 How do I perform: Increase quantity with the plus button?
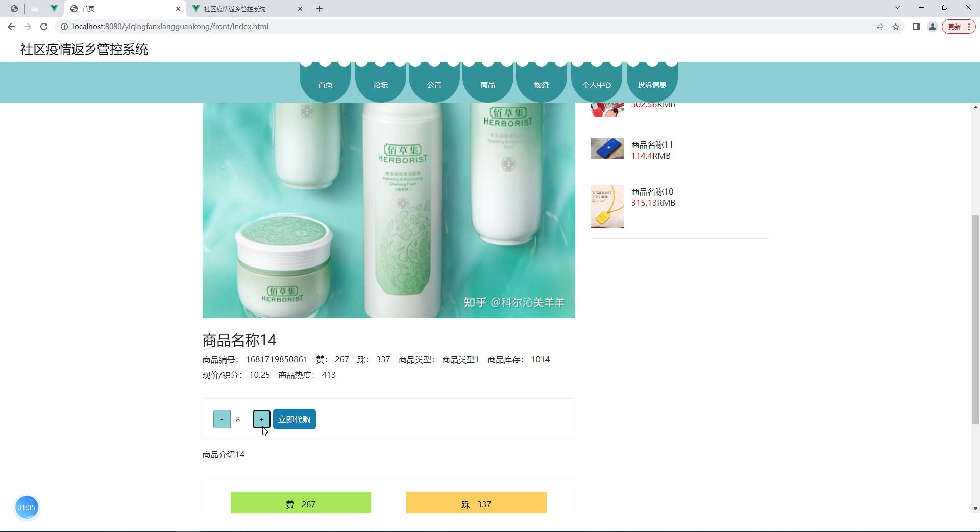[x=261, y=419]
